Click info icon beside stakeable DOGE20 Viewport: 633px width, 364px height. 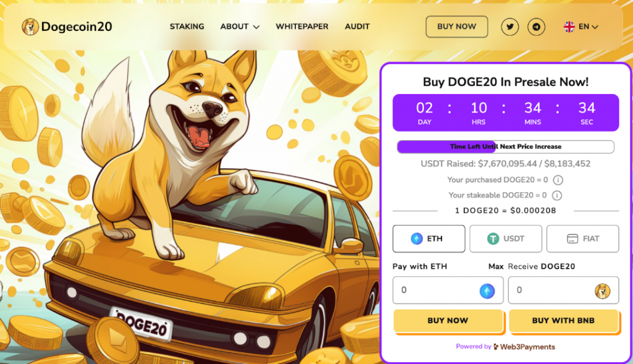pyautogui.click(x=557, y=195)
